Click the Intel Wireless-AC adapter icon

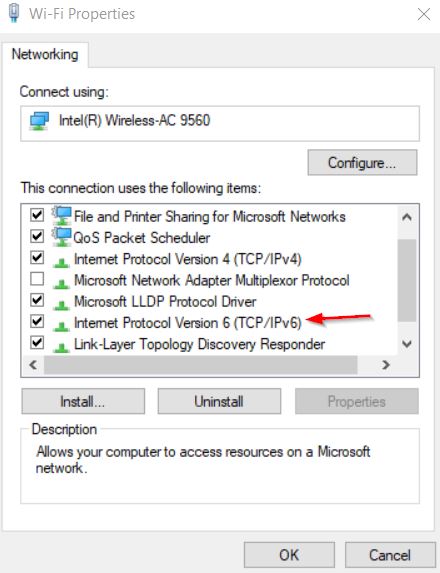click(39, 121)
